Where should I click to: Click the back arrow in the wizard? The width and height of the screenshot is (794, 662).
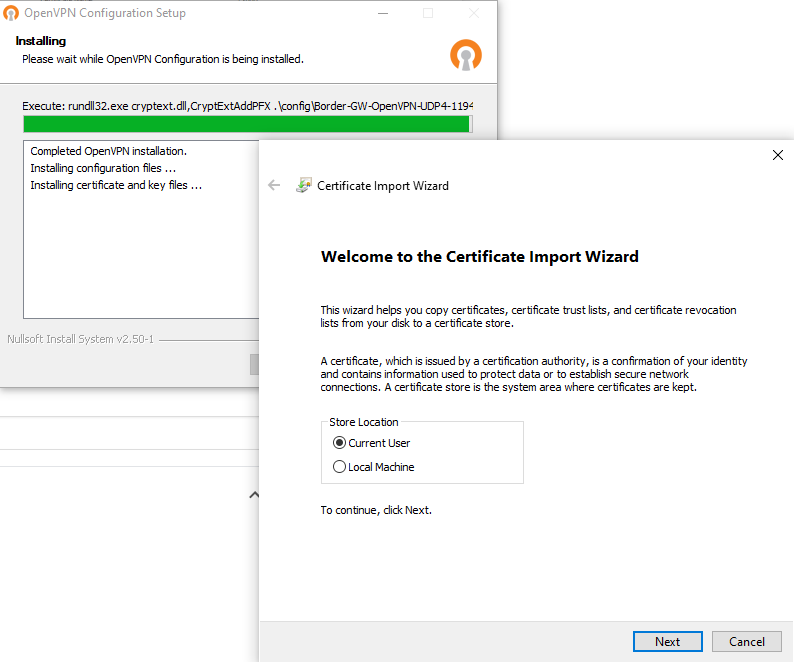click(274, 185)
